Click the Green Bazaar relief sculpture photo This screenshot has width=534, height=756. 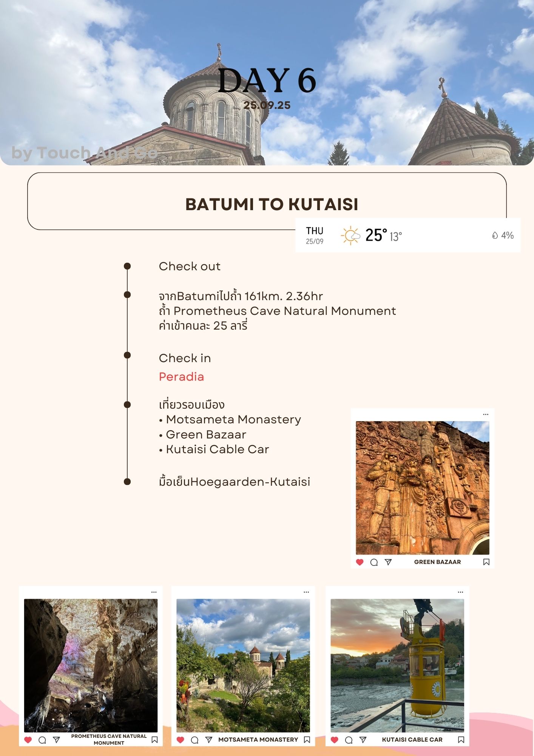(423, 488)
